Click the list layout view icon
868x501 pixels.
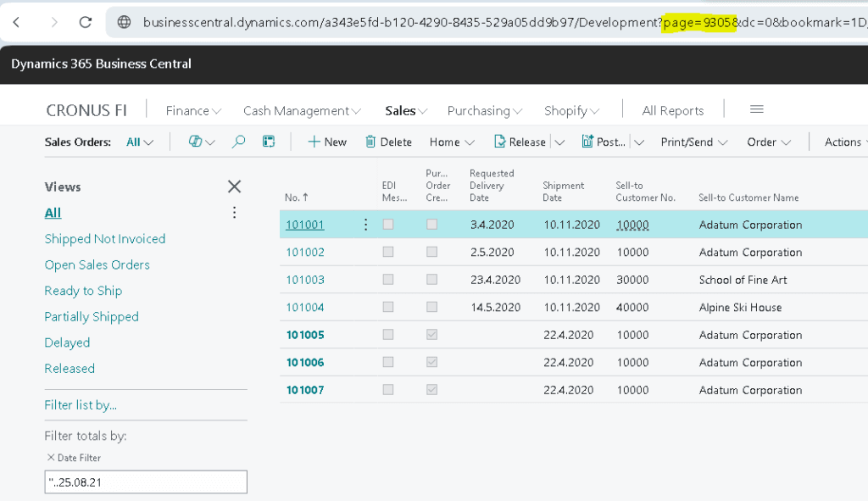(269, 142)
